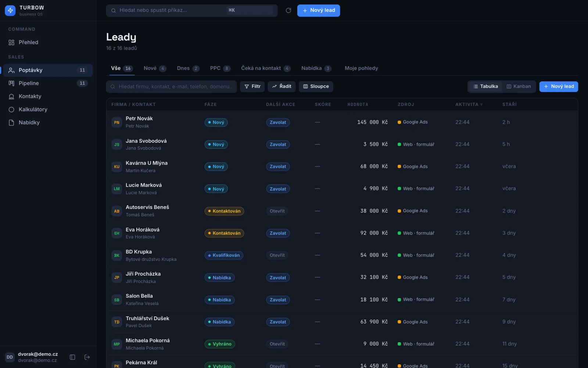
Task: Click Otevřít for Autoservis Beneš
Action: (x=277, y=211)
